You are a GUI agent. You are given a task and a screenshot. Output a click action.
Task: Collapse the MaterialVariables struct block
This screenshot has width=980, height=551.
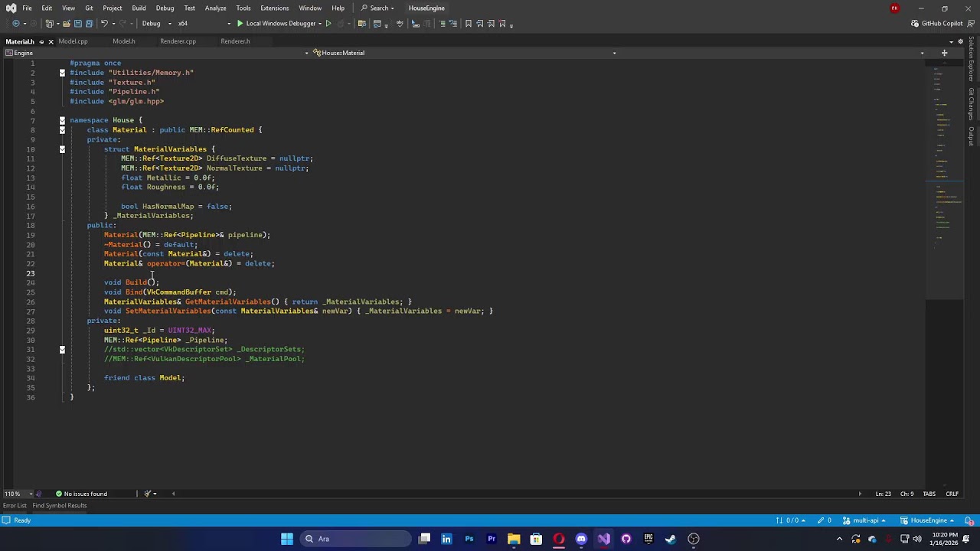62,149
